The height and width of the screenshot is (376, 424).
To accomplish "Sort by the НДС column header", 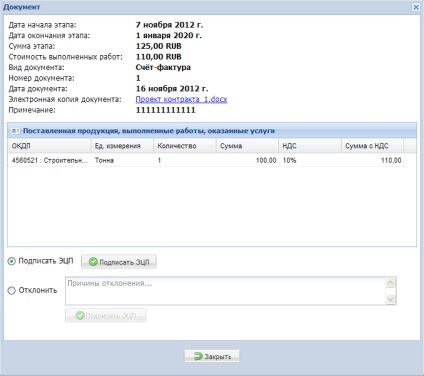I will coord(310,146).
